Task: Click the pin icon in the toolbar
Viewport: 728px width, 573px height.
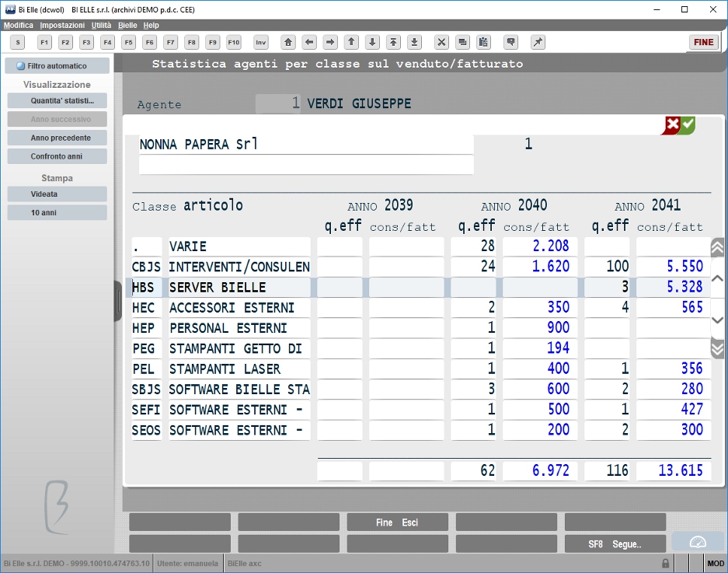Action: tap(538, 42)
